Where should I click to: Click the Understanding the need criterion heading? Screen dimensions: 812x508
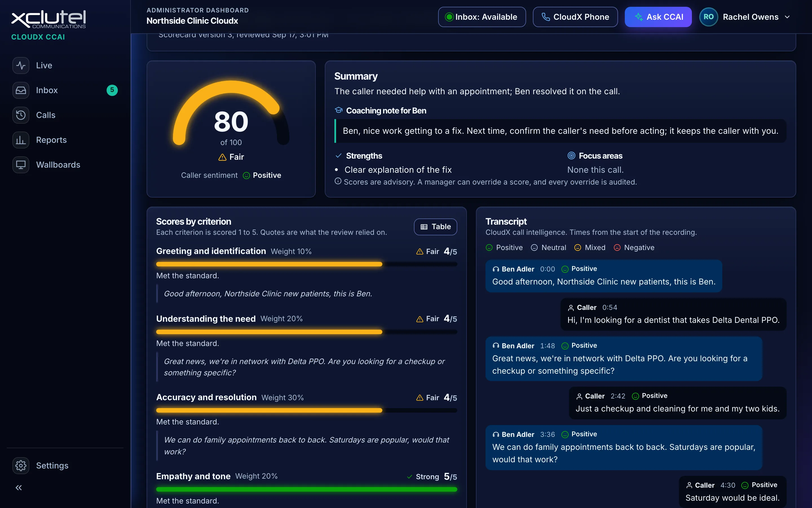tap(206, 319)
